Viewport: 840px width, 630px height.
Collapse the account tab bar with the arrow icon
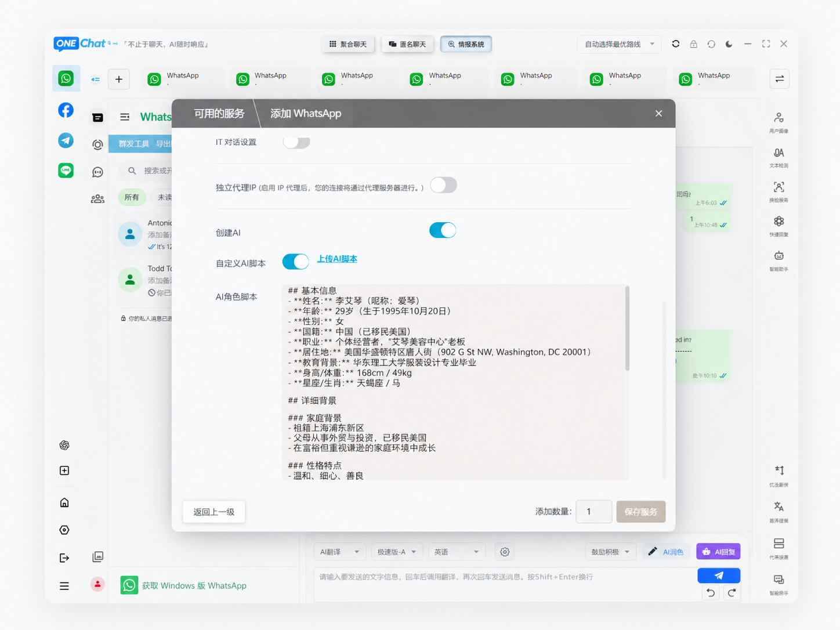tap(96, 79)
